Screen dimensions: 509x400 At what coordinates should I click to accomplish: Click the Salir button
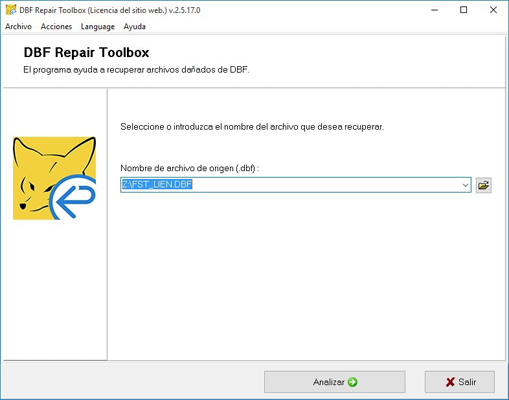[460, 382]
